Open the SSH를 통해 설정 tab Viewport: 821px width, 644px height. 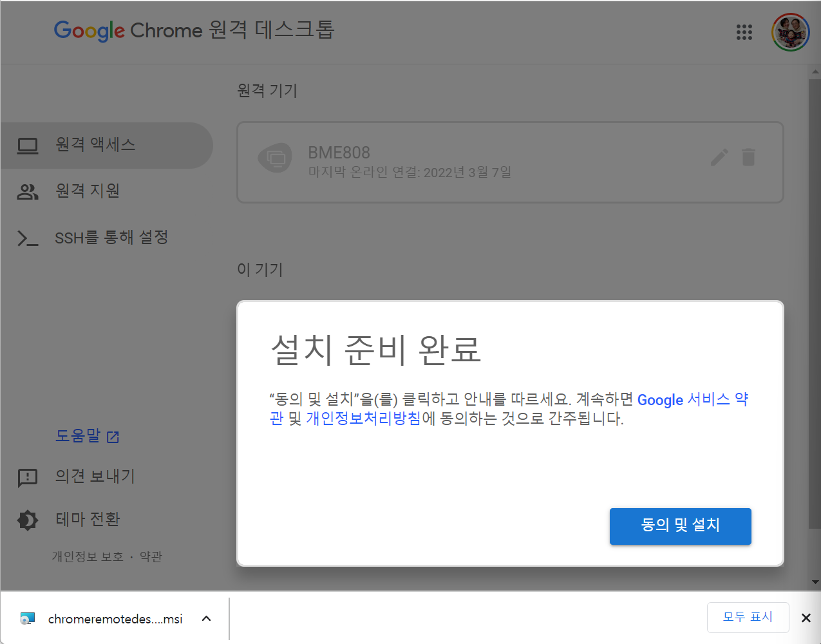click(x=106, y=238)
